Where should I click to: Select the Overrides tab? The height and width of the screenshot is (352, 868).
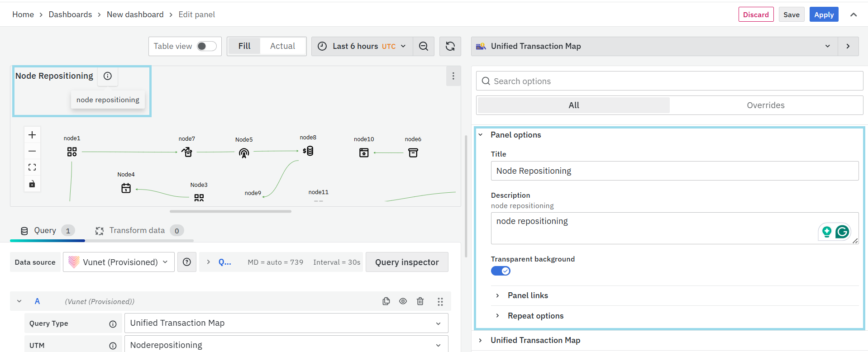765,105
